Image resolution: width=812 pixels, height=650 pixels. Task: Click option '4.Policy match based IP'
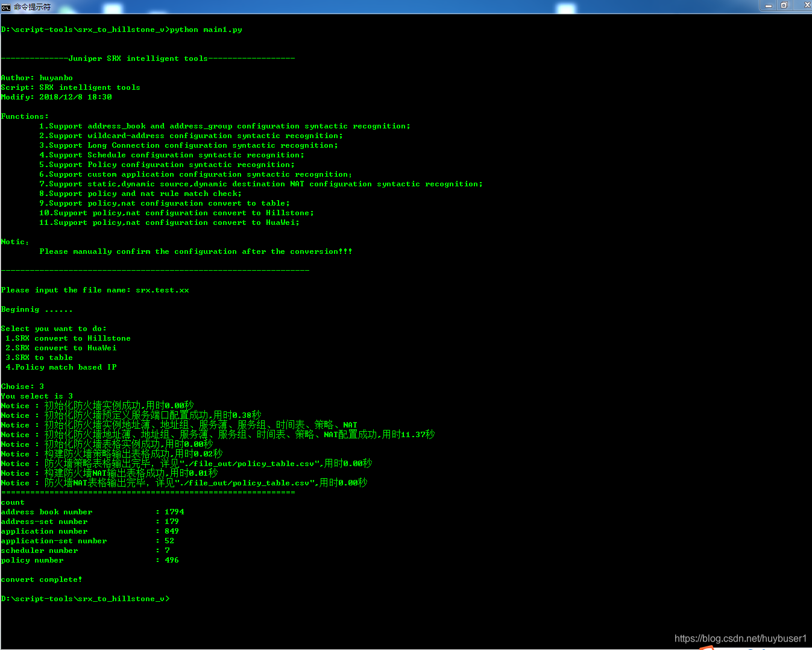[61, 367]
